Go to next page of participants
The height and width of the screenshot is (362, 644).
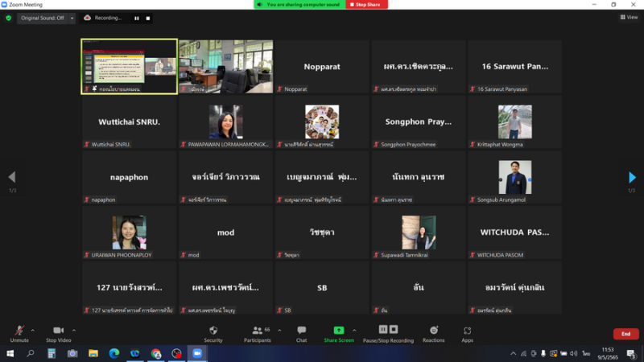pyautogui.click(x=632, y=178)
